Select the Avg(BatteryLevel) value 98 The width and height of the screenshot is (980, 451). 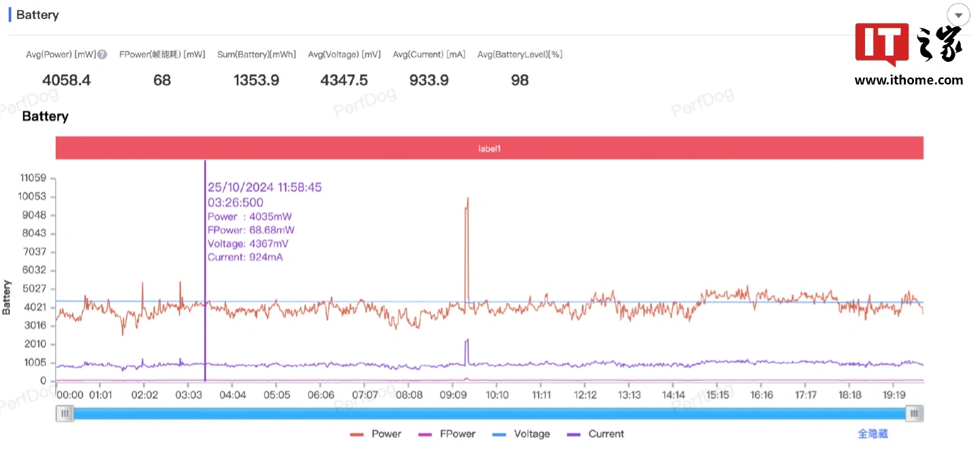[519, 80]
